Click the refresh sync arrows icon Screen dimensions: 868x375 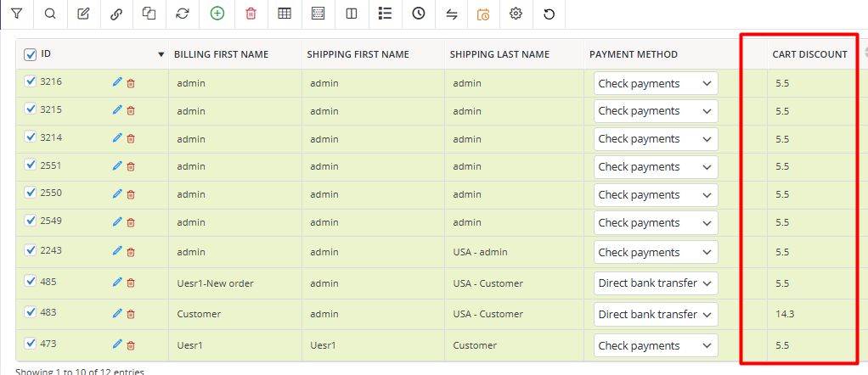pyautogui.click(x=183, y=14)
